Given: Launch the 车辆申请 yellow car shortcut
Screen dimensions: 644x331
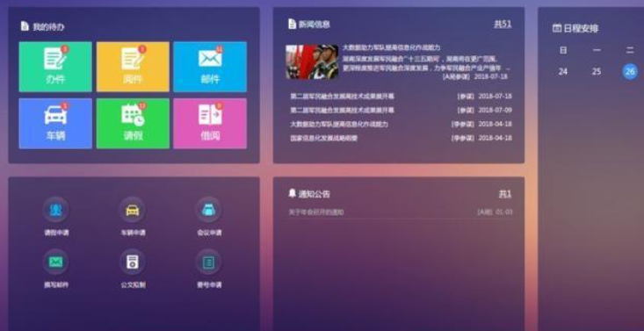Looking at the screenshot, I should pyautogui.click(x=133, y=210).
